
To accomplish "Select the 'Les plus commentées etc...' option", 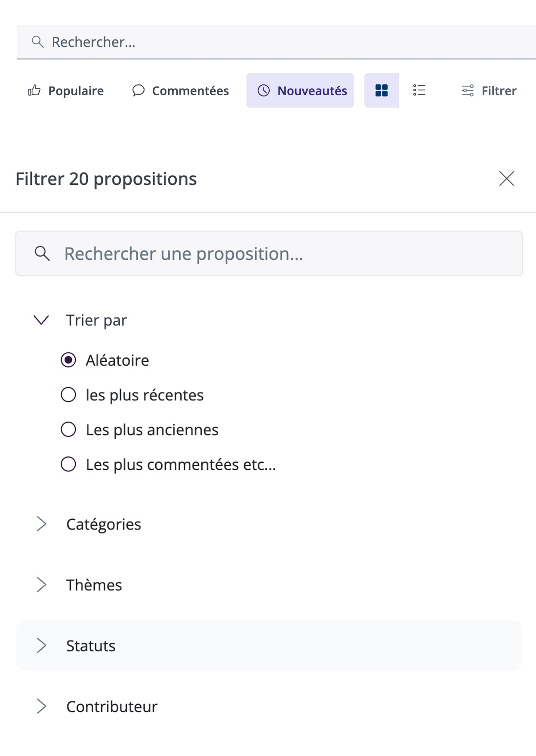I will (68, 464).
